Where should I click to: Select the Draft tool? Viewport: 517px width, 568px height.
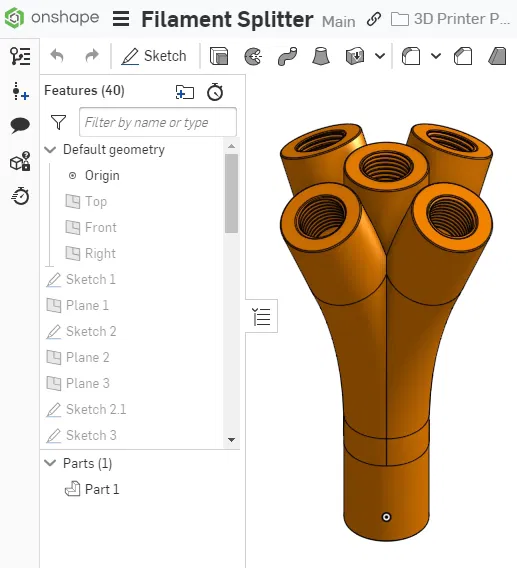click(497, 56)
